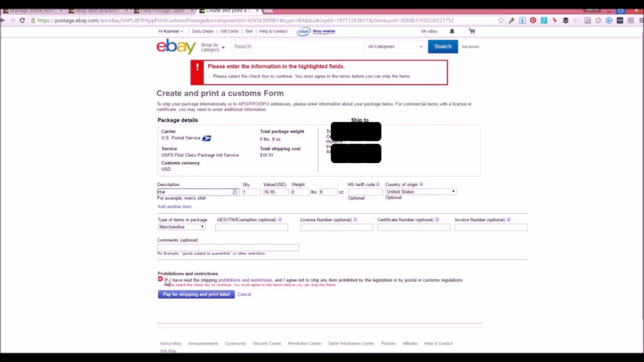Open the Gift Cards menu link
Screen dimensions: 644x362
(x=229, y=31)
